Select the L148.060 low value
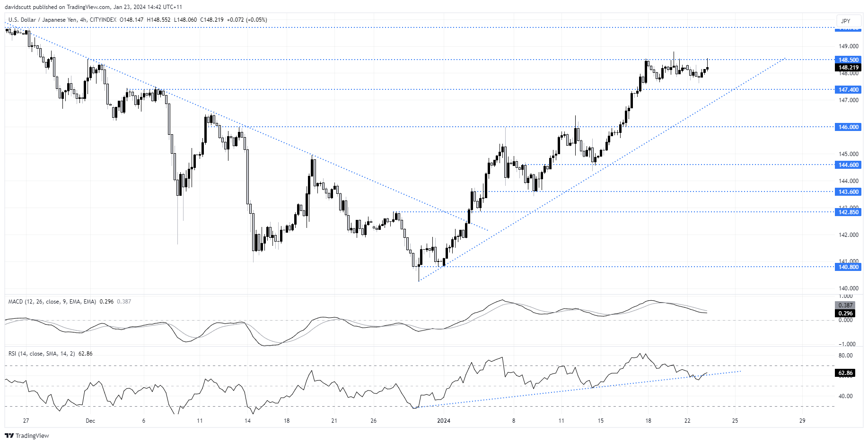This screenshot has height=444, width=868. tap(185, 20)
